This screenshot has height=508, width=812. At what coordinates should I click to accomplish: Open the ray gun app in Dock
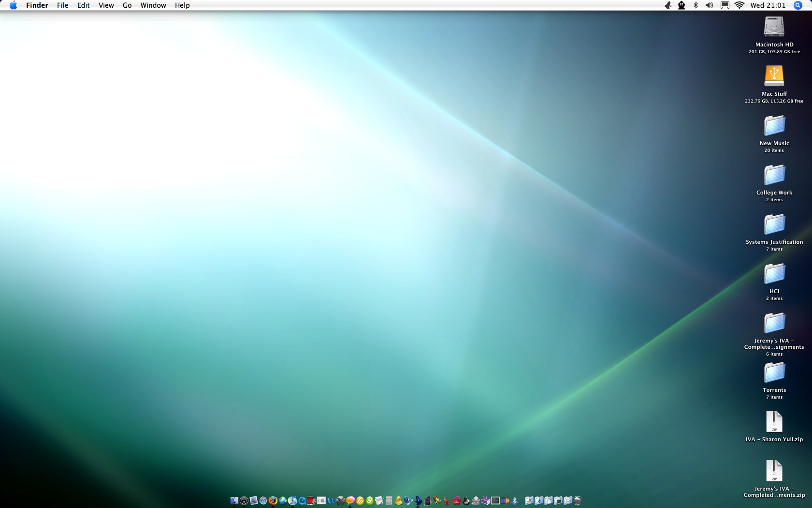[437, 501]
